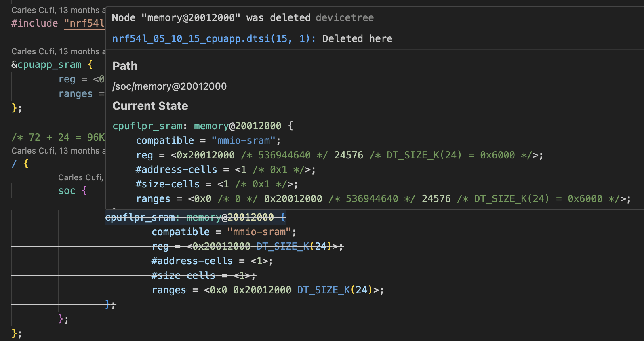Click the /* 72 + 24 = 96K comment

58,137
